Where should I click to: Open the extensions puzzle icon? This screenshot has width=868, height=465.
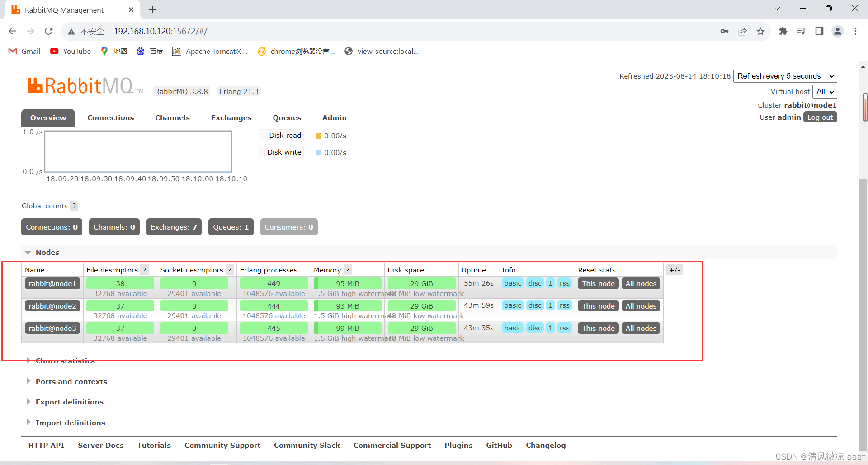coord(783,31)
